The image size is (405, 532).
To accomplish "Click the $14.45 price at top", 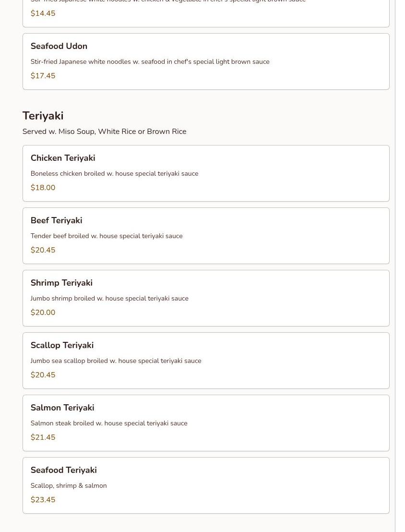I will point(43,13).
